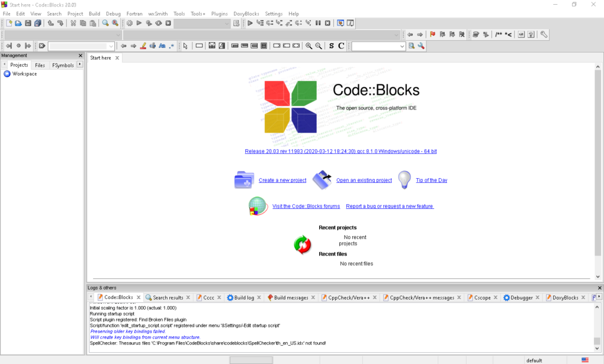
Task: Switch to the Search results tab
Action: [168, 297]
